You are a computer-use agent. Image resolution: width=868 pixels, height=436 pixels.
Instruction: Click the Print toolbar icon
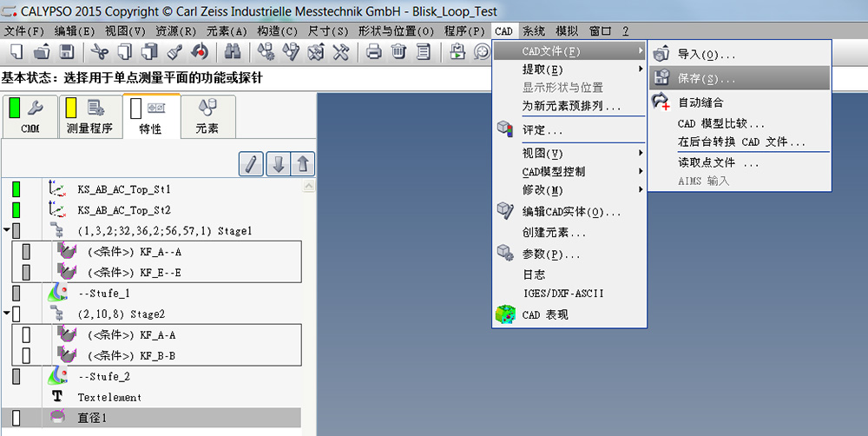pos(374,52)
